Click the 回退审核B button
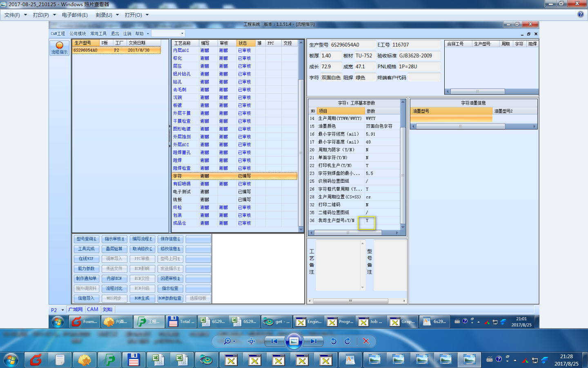Image resolution: width=588 pixels, height=368 pixels. (x=170, y=278)
